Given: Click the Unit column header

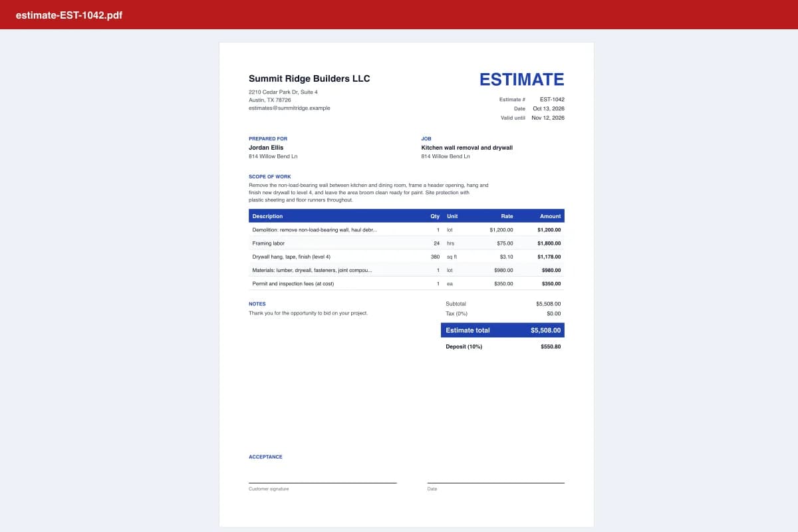Looking at the screenshot, I should (452, 216).
